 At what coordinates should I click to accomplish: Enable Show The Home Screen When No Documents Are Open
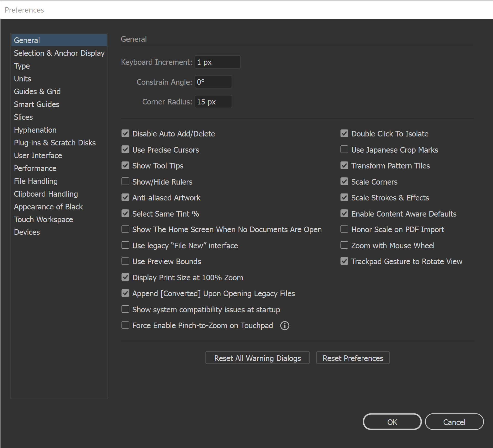[125, 229]
